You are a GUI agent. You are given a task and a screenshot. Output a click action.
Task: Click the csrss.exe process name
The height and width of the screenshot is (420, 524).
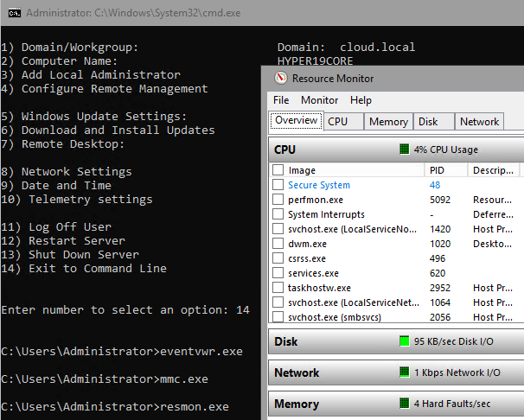pos(307,258)
